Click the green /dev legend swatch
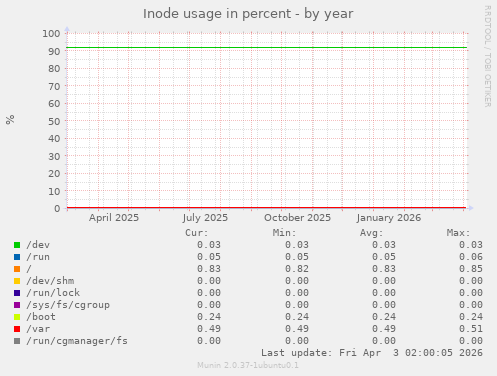 [17, 245]
